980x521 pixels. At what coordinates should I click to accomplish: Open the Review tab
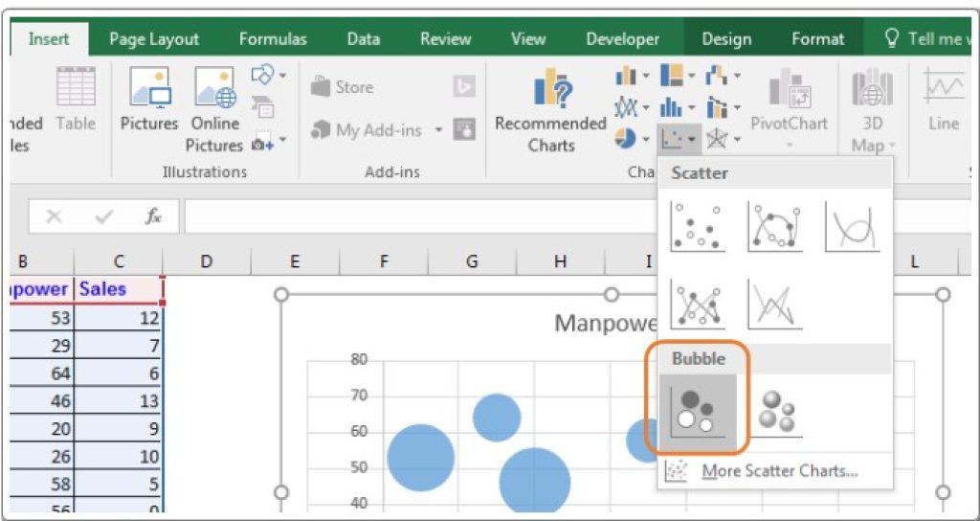click(x=446, y=39)
